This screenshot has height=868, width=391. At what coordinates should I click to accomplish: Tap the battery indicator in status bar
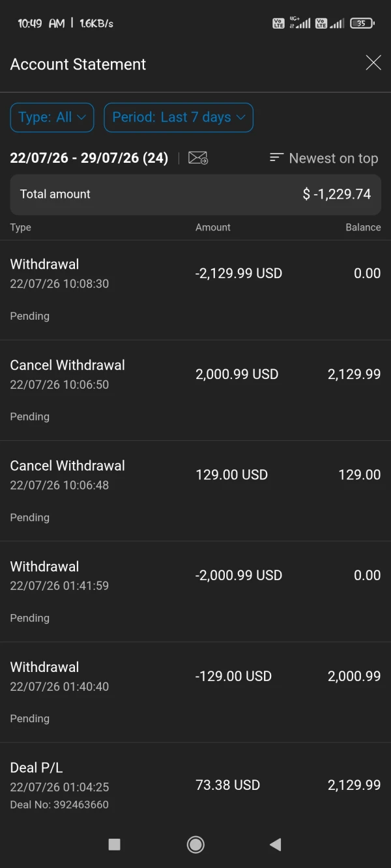[x=362, y=23]
